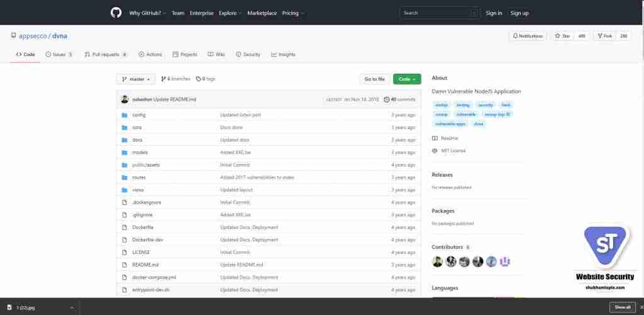
Task: Switch to the Code tab
Action: click(x=25, y=54)
